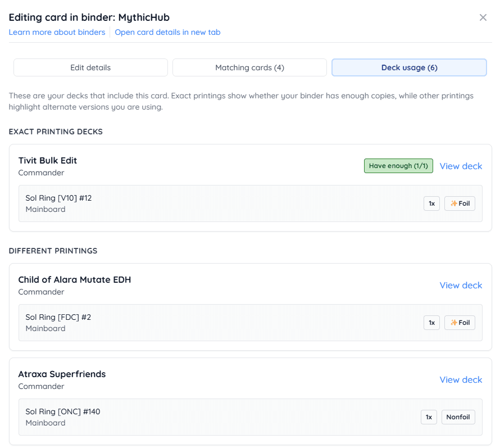Click the 1x quantity badge on Sol Ring [FDC]
Screen dimensions: 500x448
(x=431, y=323)
